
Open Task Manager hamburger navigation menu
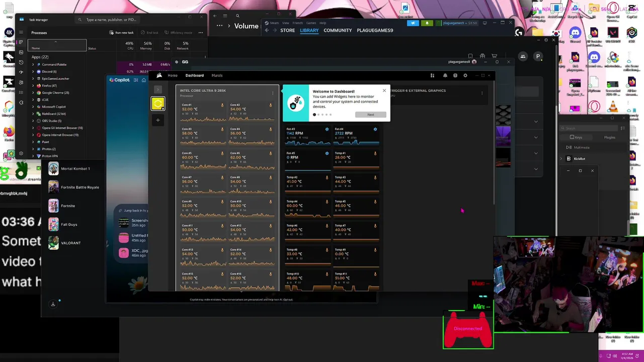[x=21, y=32]
